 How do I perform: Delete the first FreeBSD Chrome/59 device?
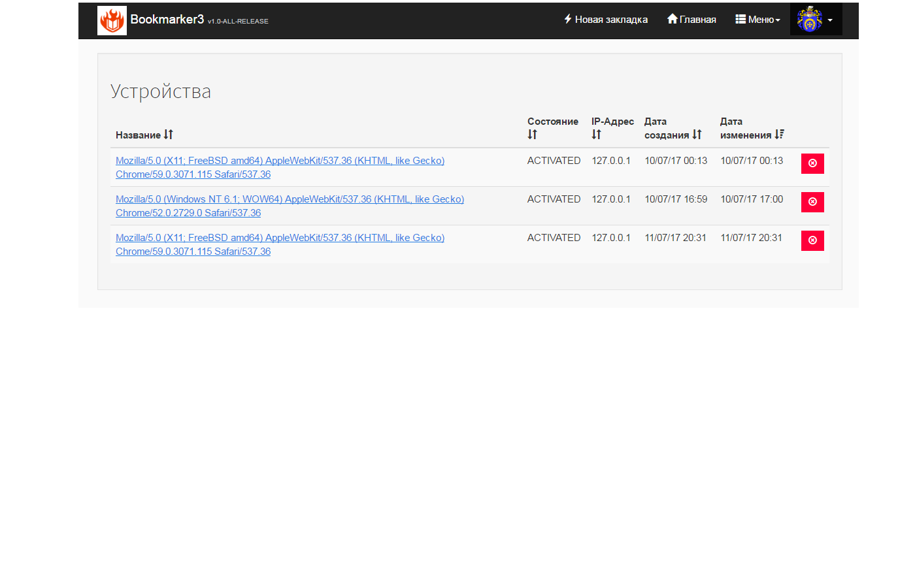812,163
